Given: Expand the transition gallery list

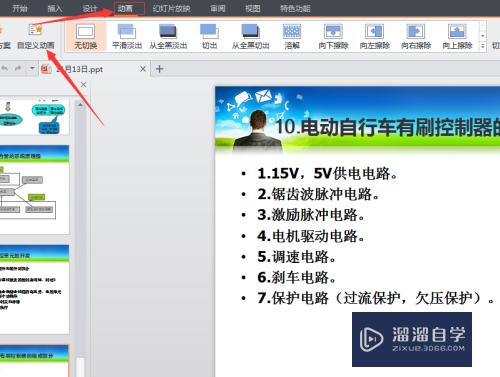Looking at the screenshot, I should (482, 46).
